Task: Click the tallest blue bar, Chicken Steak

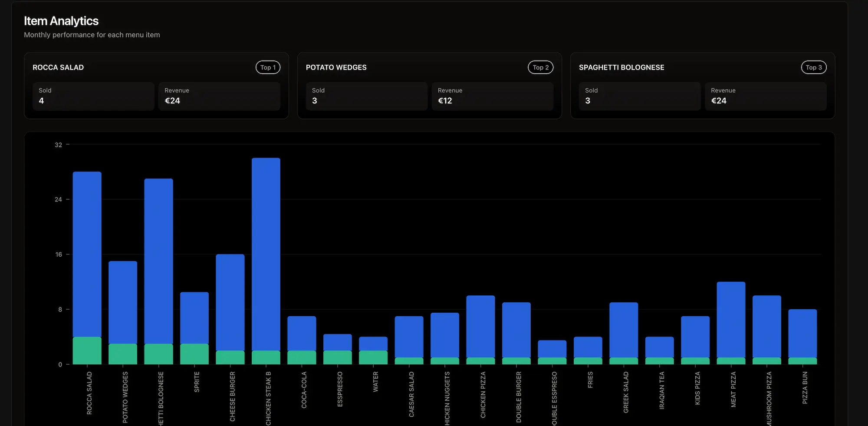Action: click(266, 254)
